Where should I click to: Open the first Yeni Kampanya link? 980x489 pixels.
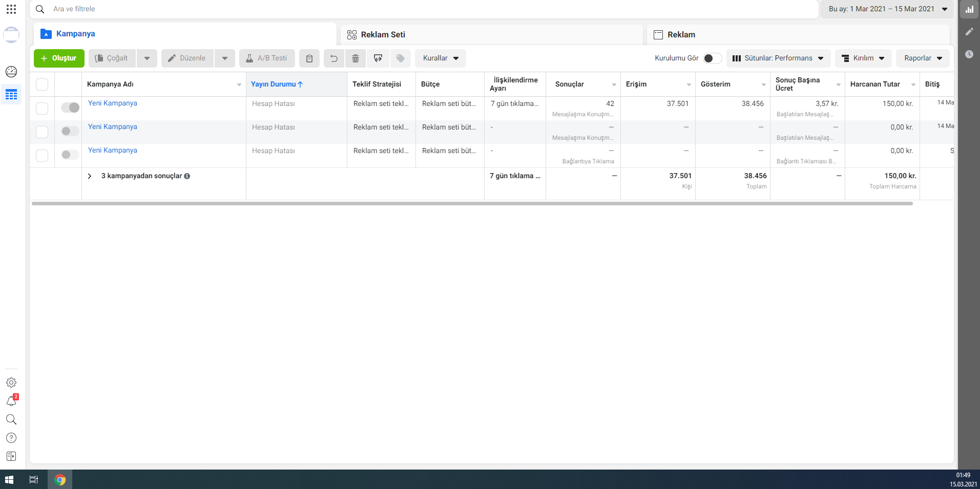tap(113, 103)
